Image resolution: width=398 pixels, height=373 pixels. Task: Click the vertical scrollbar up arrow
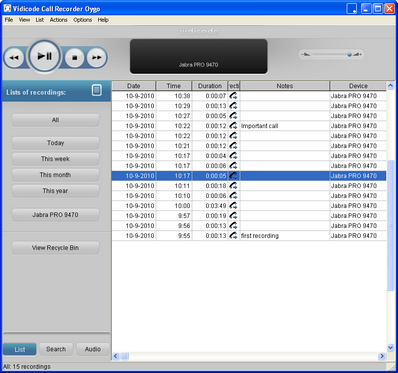point(390,86)
